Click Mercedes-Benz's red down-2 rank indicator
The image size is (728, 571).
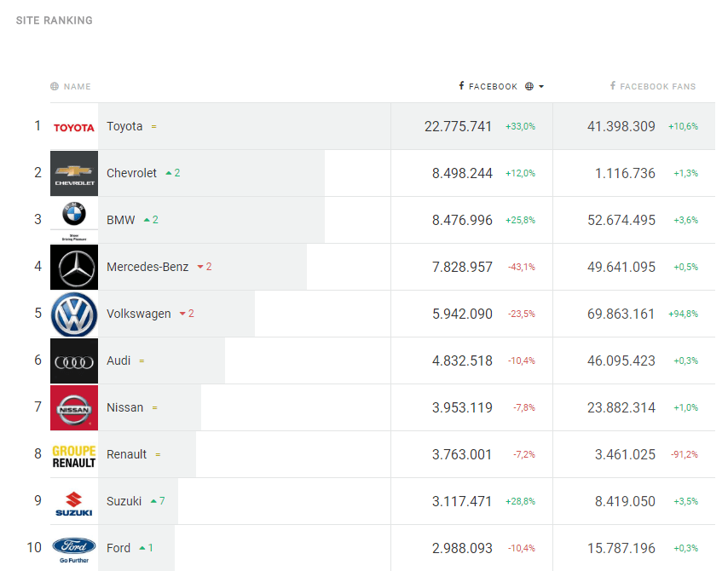[205, 267]
